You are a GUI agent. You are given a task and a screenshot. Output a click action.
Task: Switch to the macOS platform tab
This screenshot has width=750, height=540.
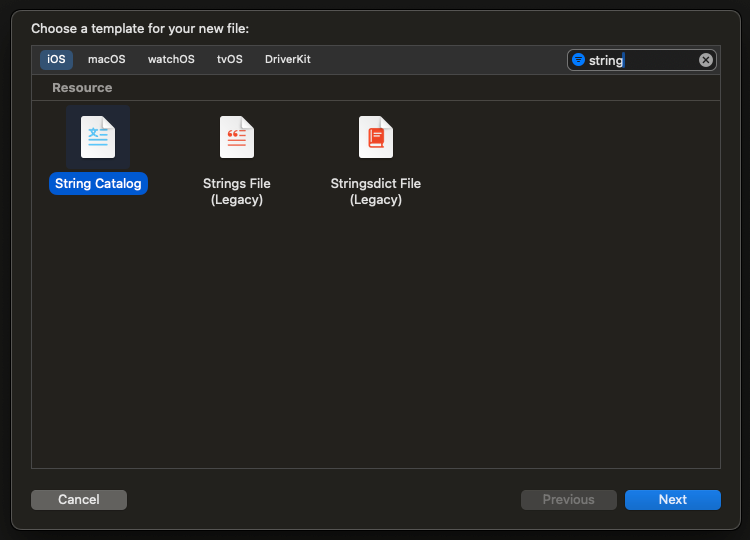coord(107,59)
